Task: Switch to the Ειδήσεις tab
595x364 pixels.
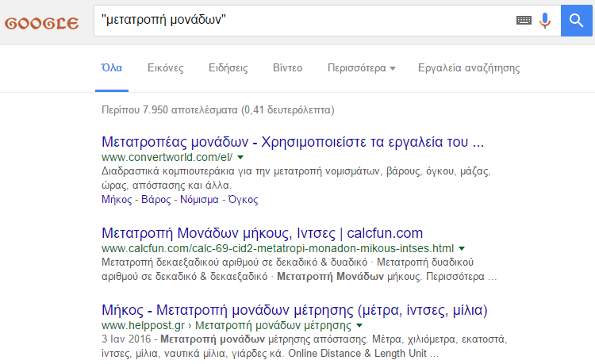Action: point(228,68)
